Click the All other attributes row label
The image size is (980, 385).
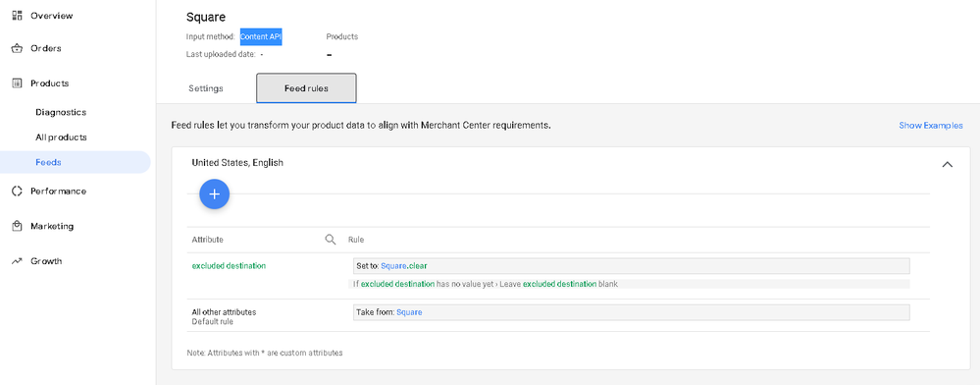click(x=224, y=311)
